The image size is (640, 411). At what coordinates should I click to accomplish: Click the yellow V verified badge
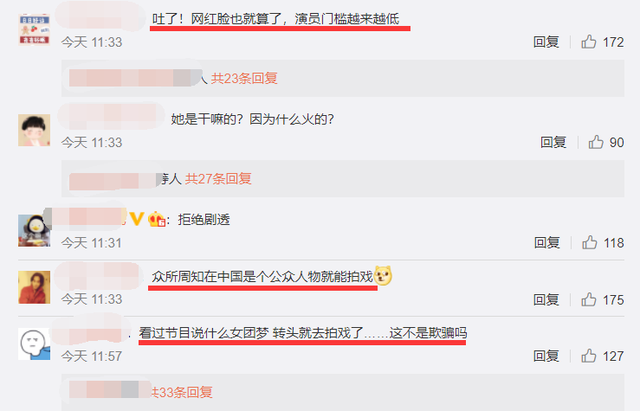(137, 219)
